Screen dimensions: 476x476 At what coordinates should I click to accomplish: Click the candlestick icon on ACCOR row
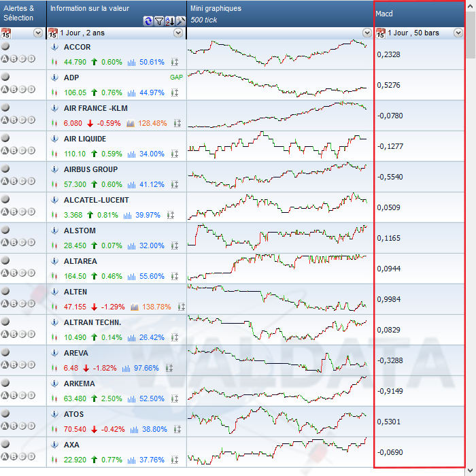pyautogui.click(x=54, y=62)
